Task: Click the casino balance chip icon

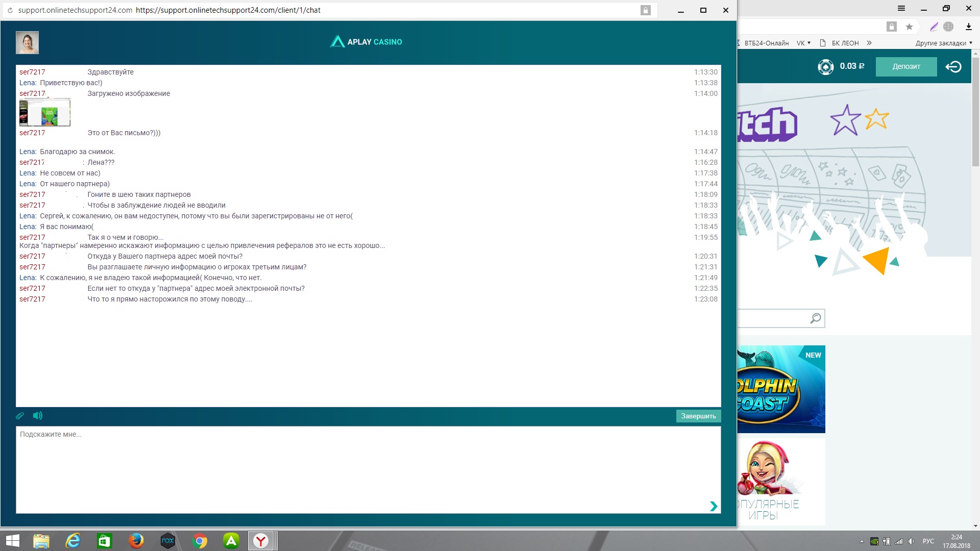Action: [825, 67]
